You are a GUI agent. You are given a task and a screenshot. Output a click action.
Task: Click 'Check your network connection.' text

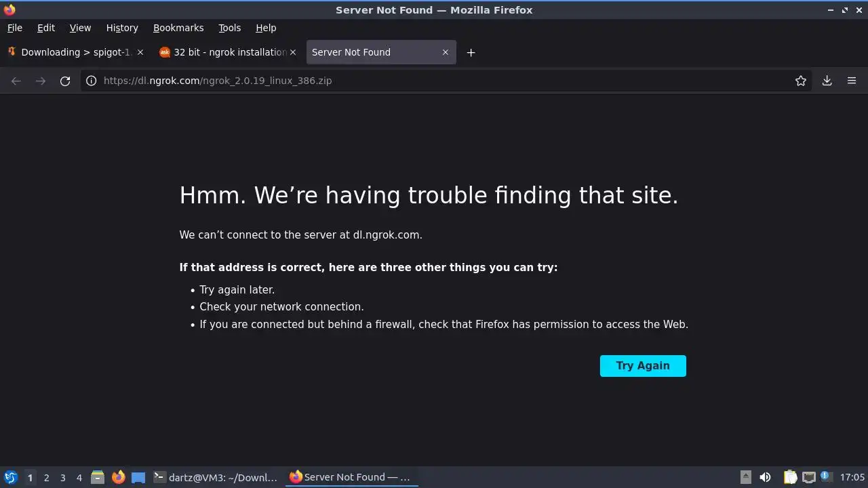281,306
